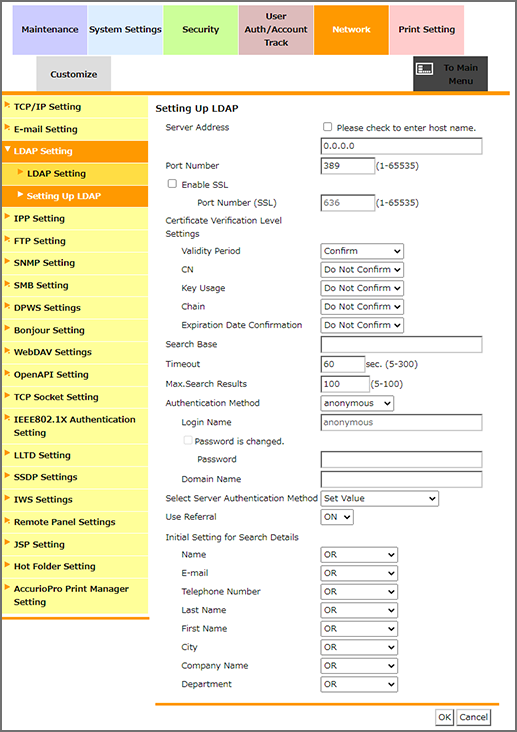
Task: Open the Company Name search dropdown
Action: pyautogui.click(x=359, y=666)
